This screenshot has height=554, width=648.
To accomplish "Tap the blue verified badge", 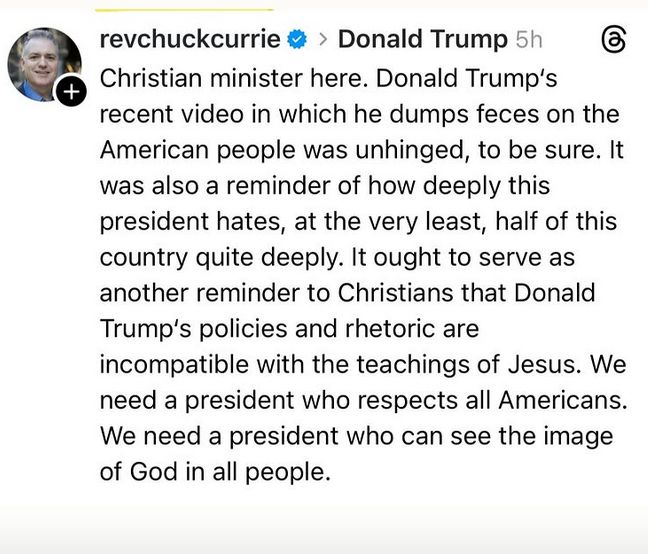I will pos(297,39).
